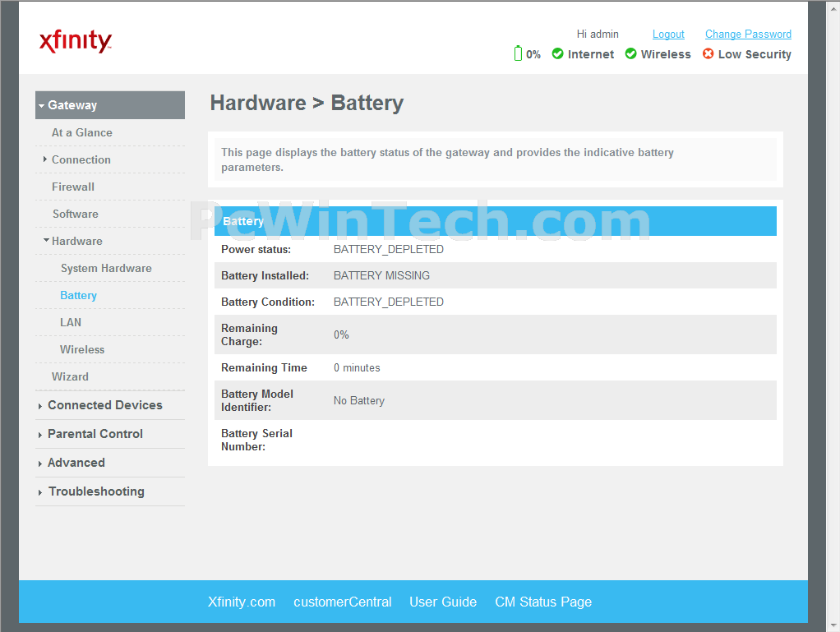The image size is (840, 632).
Task: Expand the Advanced section
Action: click(76, 463)
